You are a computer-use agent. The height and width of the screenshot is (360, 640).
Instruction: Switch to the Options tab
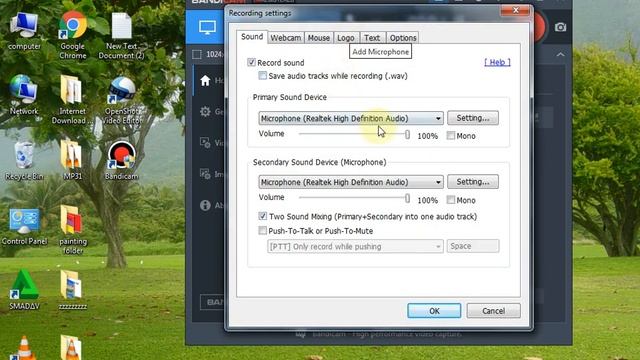coord(403,38)
